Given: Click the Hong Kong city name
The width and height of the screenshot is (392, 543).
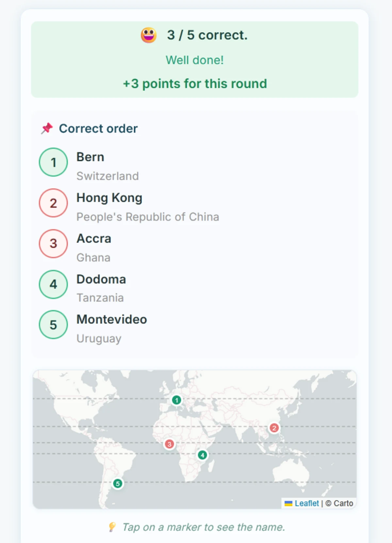Looking at the screenshot, I should [x=109, y=198].
